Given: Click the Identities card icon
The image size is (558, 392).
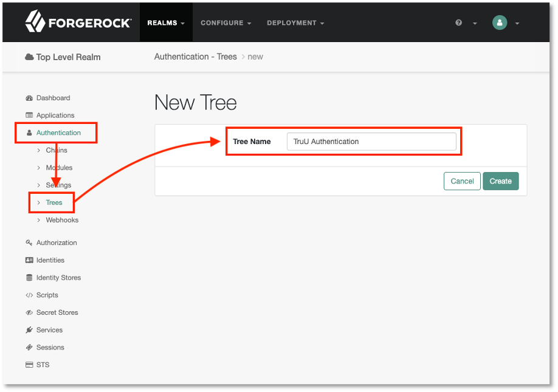Looking at the screenshot, I should [x=29, y=260].
